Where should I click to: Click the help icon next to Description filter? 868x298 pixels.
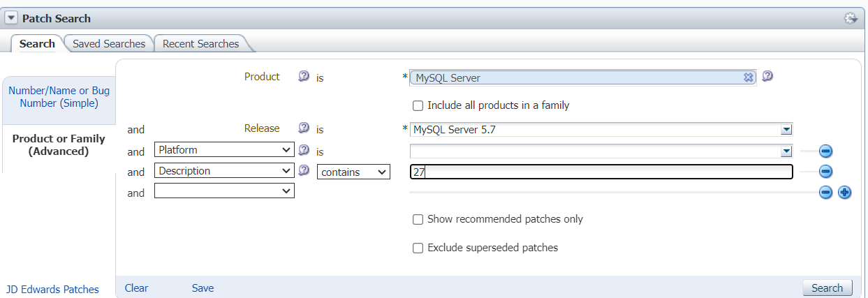click(x=304, y=171)
